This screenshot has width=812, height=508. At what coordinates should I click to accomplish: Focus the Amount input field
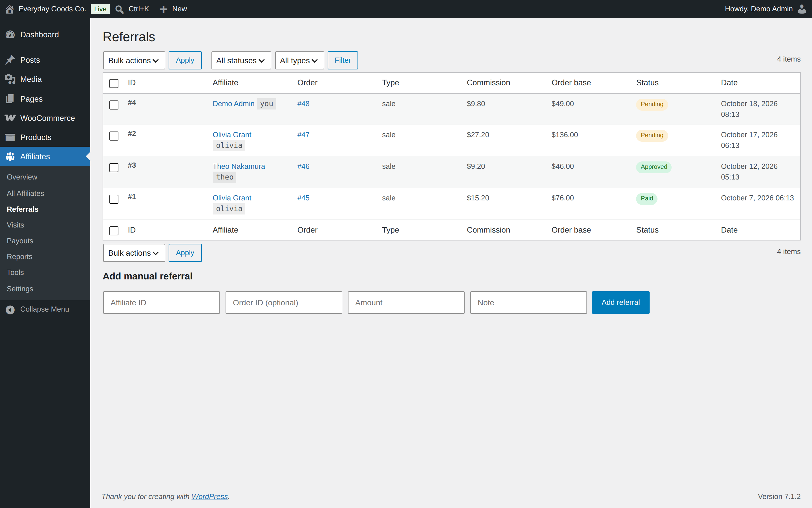point(406,303)
